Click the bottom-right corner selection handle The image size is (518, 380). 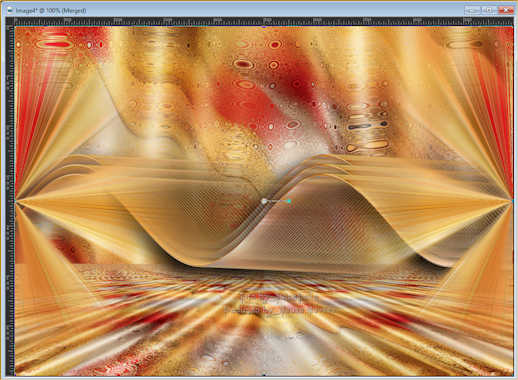pos(513,376)
